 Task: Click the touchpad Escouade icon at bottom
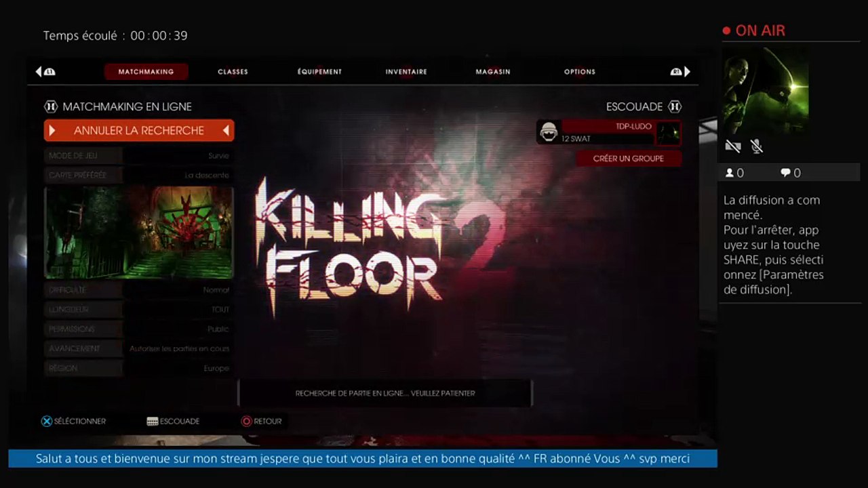tap(153, 421)
